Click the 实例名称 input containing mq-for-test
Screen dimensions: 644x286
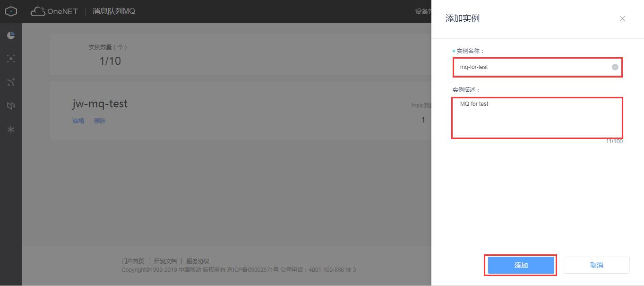(x=537, y=67)
